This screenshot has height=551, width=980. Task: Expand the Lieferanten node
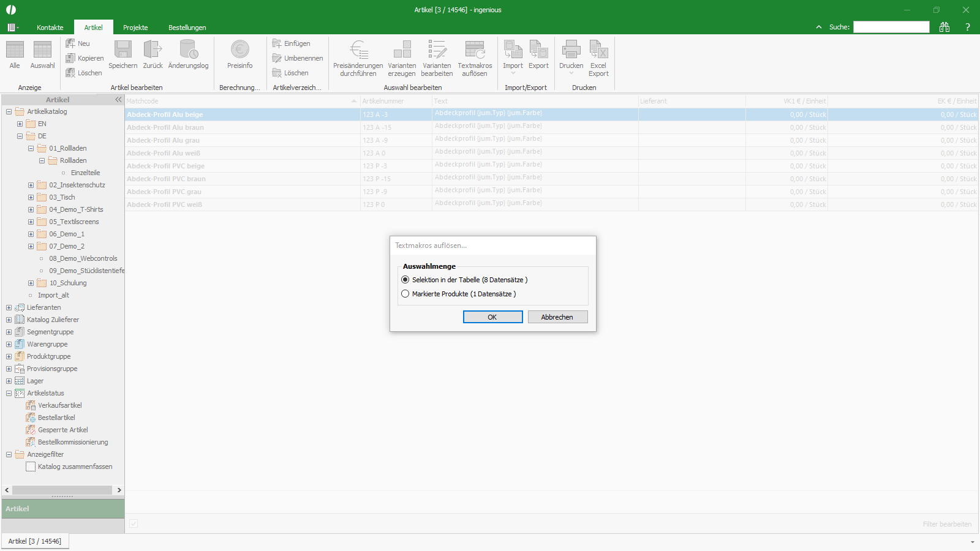coord(9,307)
